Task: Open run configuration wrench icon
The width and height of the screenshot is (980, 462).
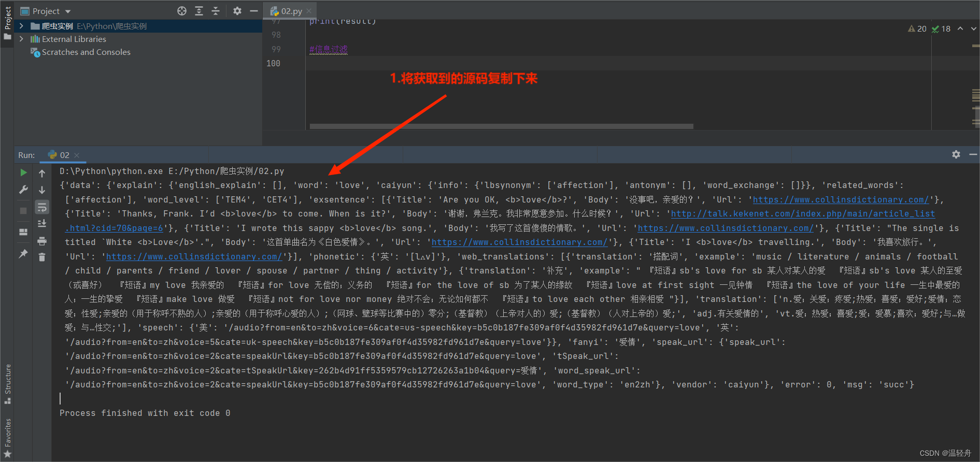Action: coord(23,190)
